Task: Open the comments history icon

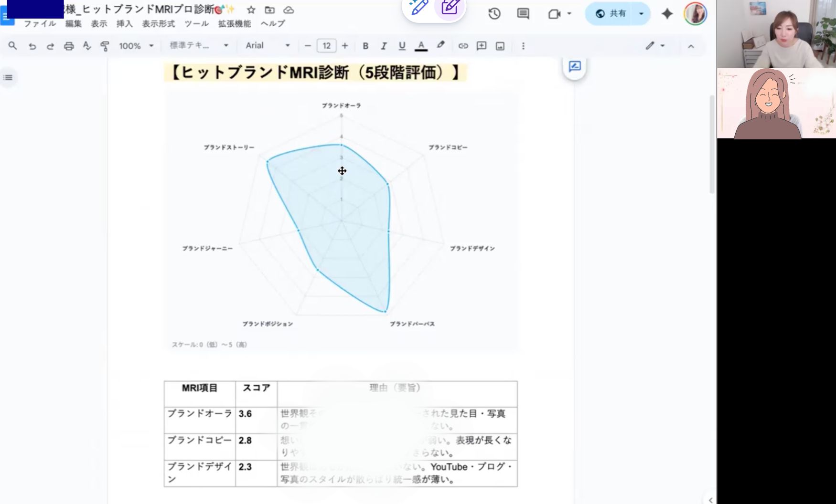Action: pos(523,13)
